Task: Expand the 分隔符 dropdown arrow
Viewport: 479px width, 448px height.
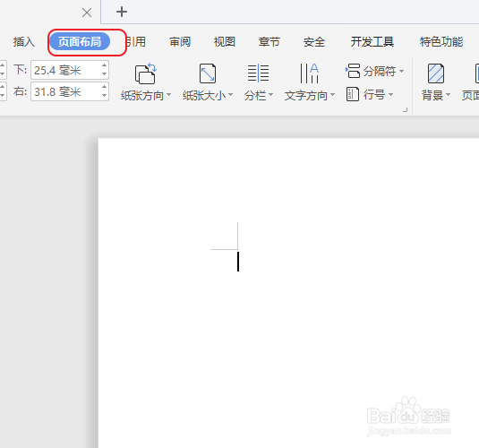Action: pos(401,72)
